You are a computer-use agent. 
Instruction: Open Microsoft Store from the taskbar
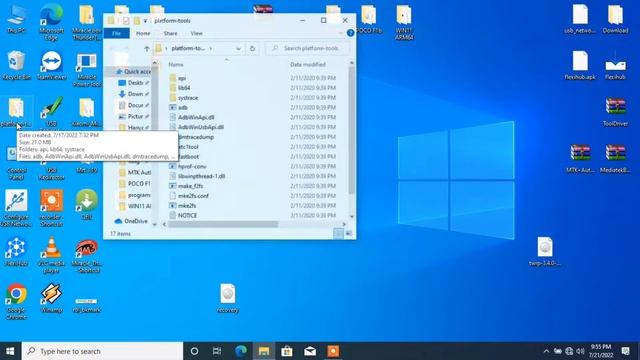pos(287,351)
